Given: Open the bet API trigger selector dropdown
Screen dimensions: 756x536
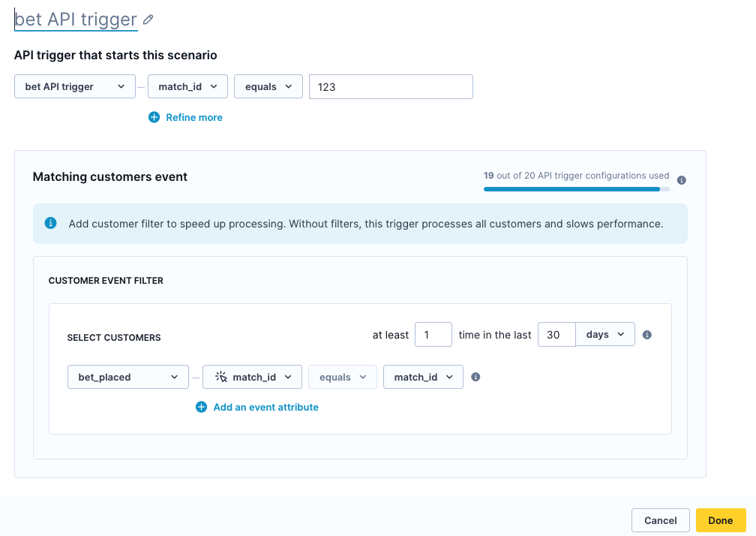Looking at the screenshot, I should (x=74, y=86).
